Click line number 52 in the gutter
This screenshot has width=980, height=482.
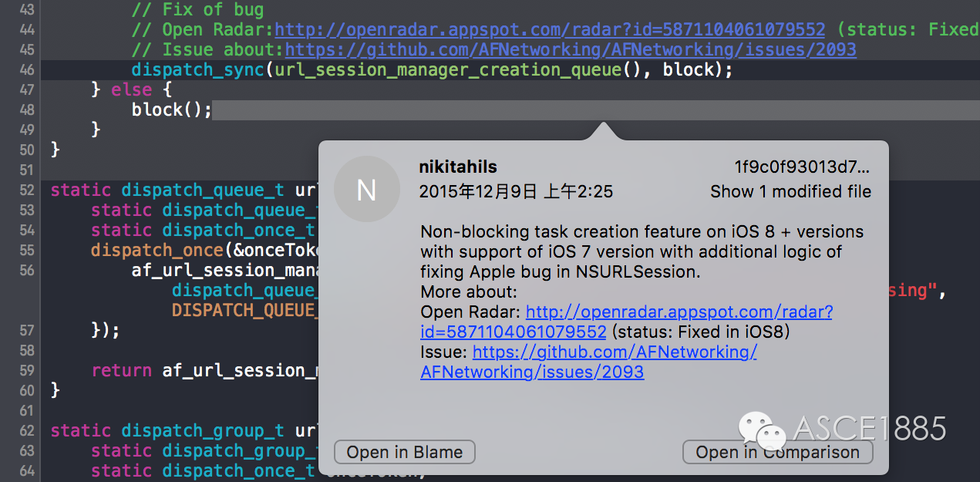(26, 190)
